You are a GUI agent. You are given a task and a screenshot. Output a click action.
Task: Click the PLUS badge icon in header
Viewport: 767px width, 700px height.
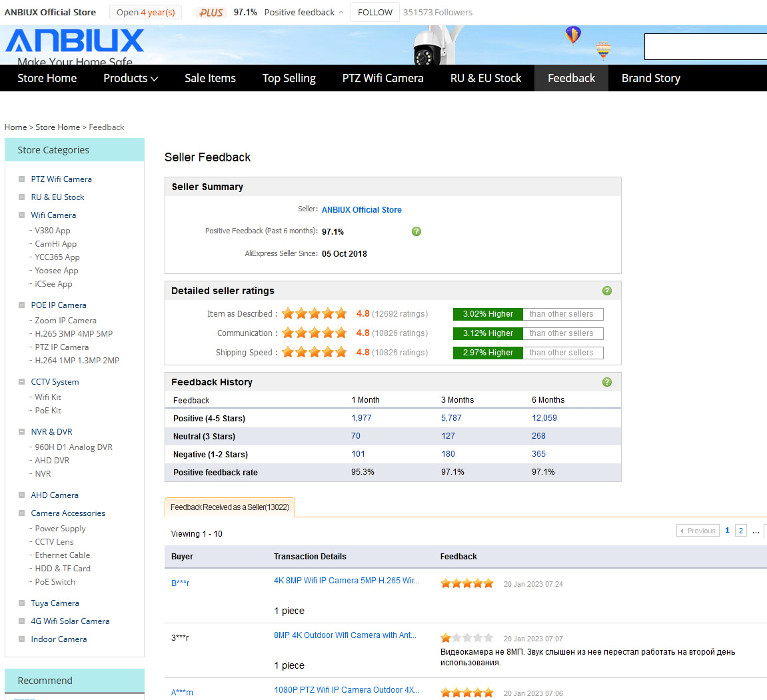[x=211, y=13]
